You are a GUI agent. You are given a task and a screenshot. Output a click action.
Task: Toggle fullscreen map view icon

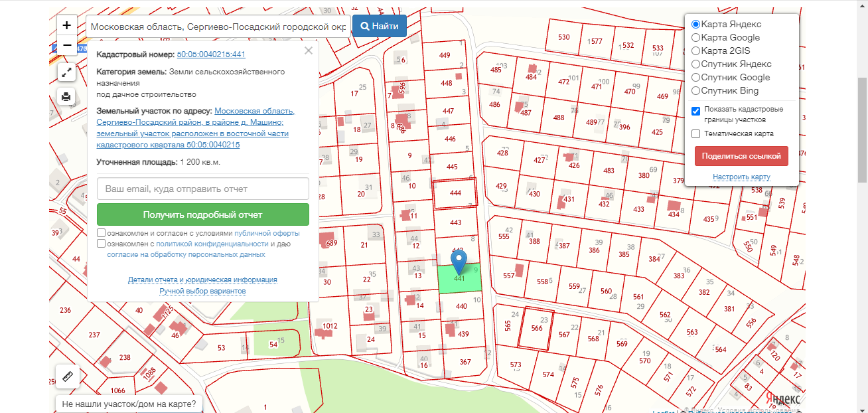[x=67, y=72]
